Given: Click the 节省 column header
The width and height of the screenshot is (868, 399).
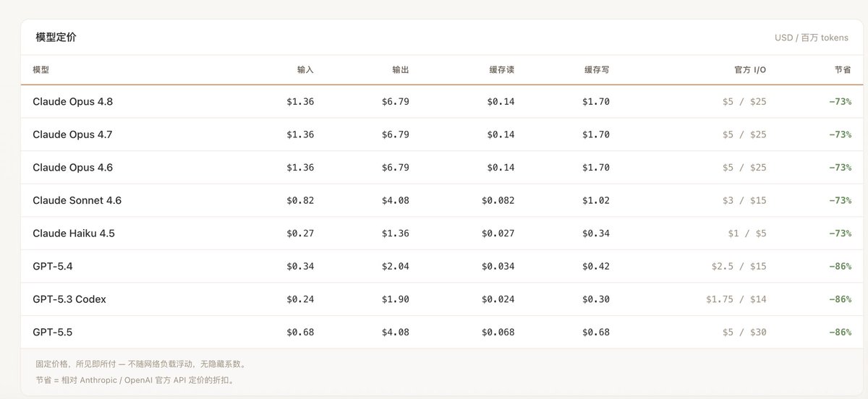Looking at the screenshot, I should point(843,70).
